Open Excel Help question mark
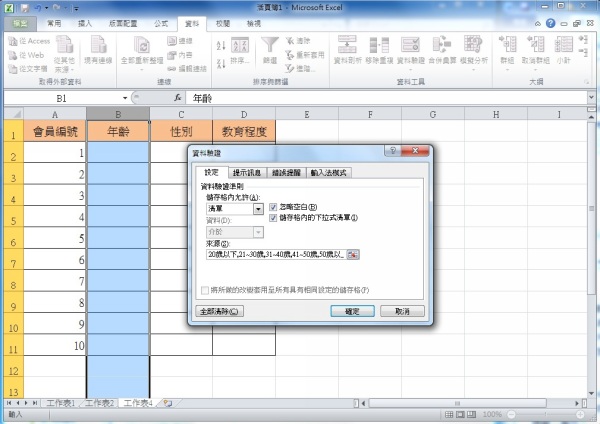This screenshot has height=424, width=600. pos(550,23)
